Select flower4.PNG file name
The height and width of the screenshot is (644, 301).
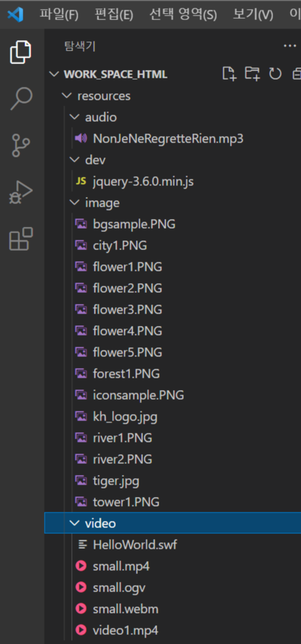(128, 331)
